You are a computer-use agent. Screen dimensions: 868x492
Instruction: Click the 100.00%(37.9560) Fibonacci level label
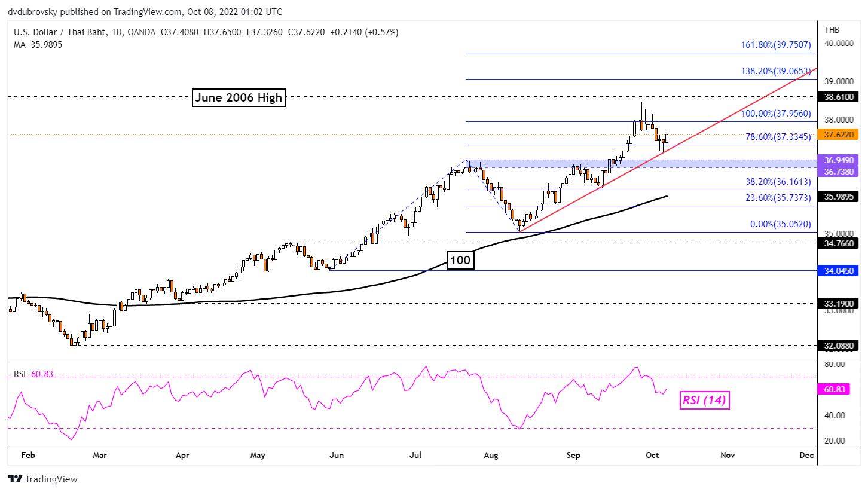pos(775,112)
